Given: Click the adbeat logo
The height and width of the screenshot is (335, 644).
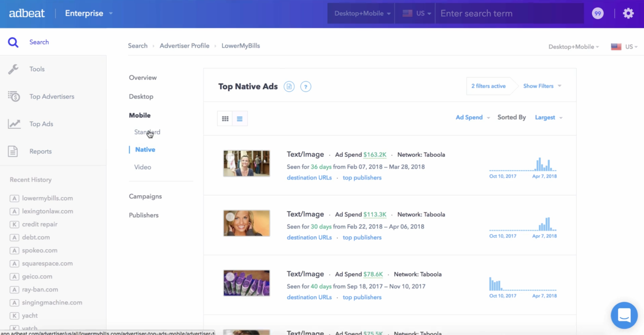Looking at the screenshot, I should [27, 13].
